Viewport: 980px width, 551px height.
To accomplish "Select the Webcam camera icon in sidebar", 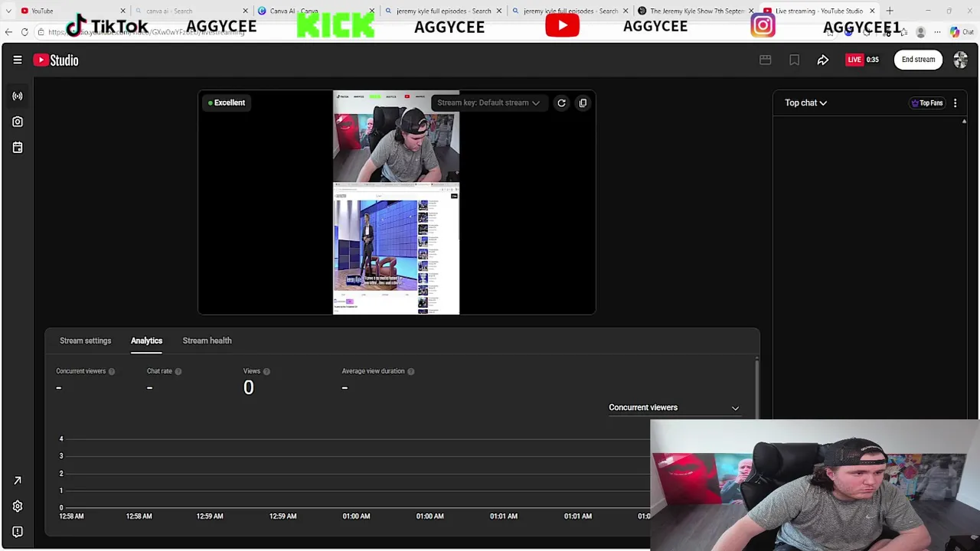I will pos(18,122).
